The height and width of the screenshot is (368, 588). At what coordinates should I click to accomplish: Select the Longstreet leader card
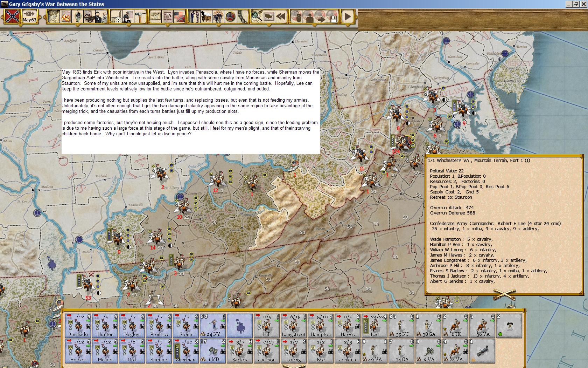point(294,326)
